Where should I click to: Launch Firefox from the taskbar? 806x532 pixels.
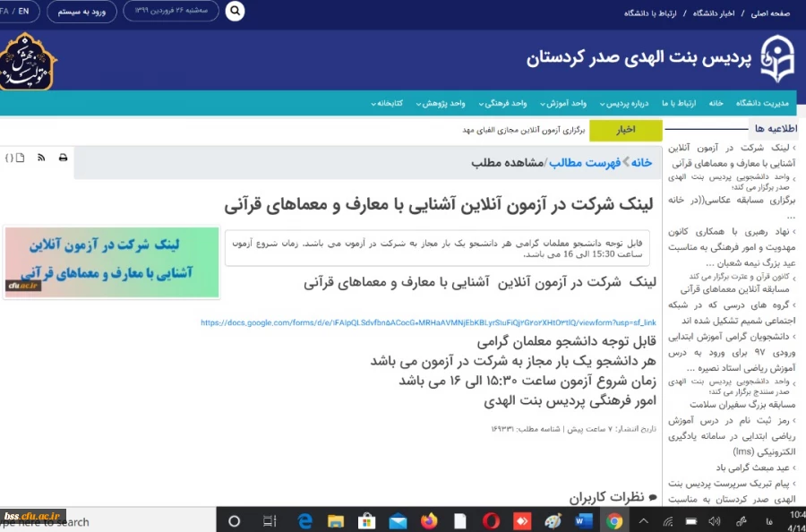(428, 519)
